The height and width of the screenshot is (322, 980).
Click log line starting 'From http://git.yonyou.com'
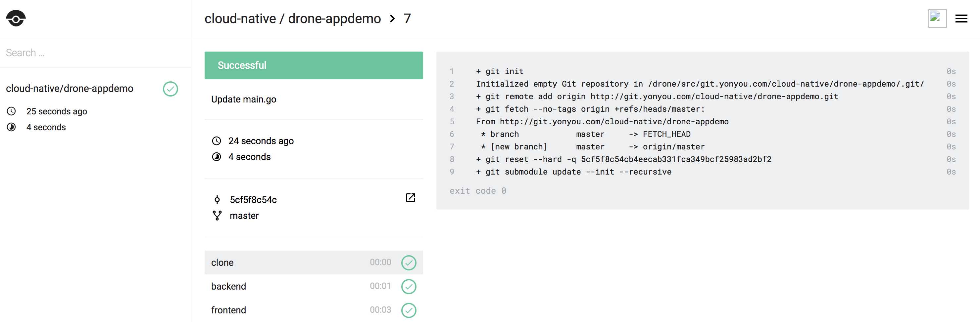pos(602,122)
